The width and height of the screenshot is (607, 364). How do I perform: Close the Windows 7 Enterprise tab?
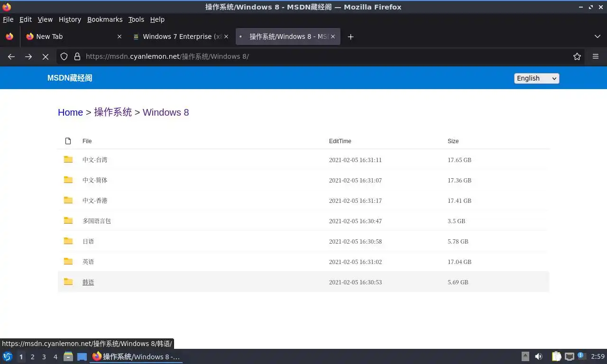point(226,36)
